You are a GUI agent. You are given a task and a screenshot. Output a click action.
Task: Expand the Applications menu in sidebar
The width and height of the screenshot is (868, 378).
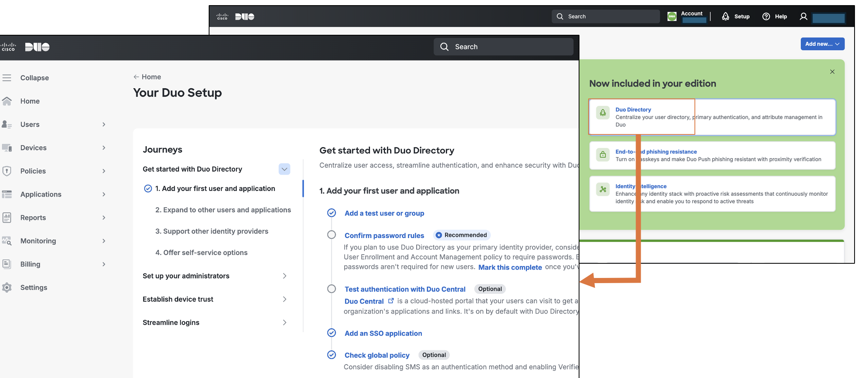click(104, 194)
